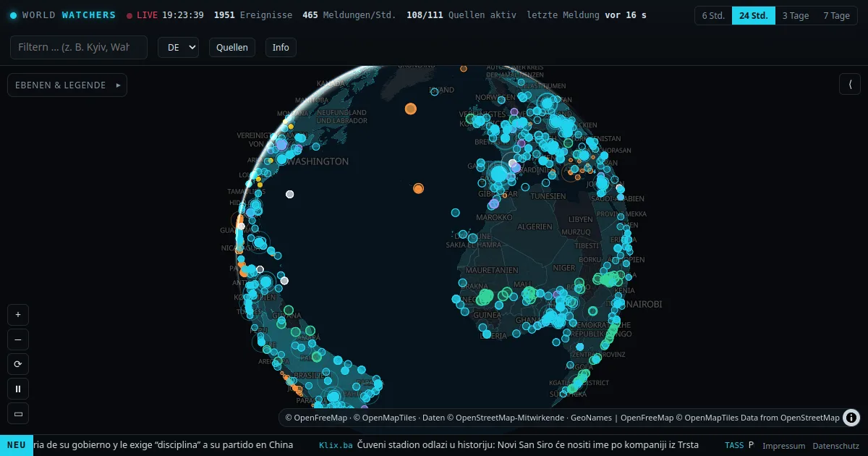This screenshot has width=868, height=456.
Task: Select the orange marker in the mid-Atlantic
Action: pos(418,188)
